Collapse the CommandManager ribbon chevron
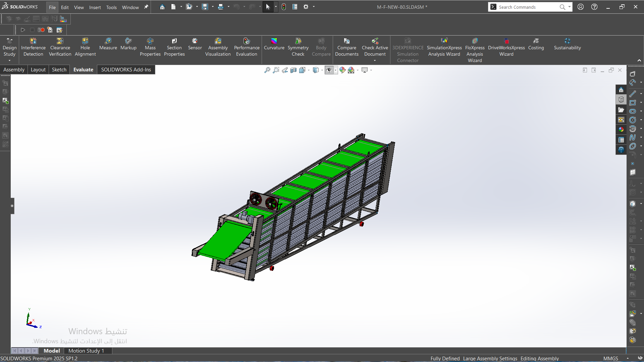The height and width of the screenshot is (362, 644). (x=639, y=61)
